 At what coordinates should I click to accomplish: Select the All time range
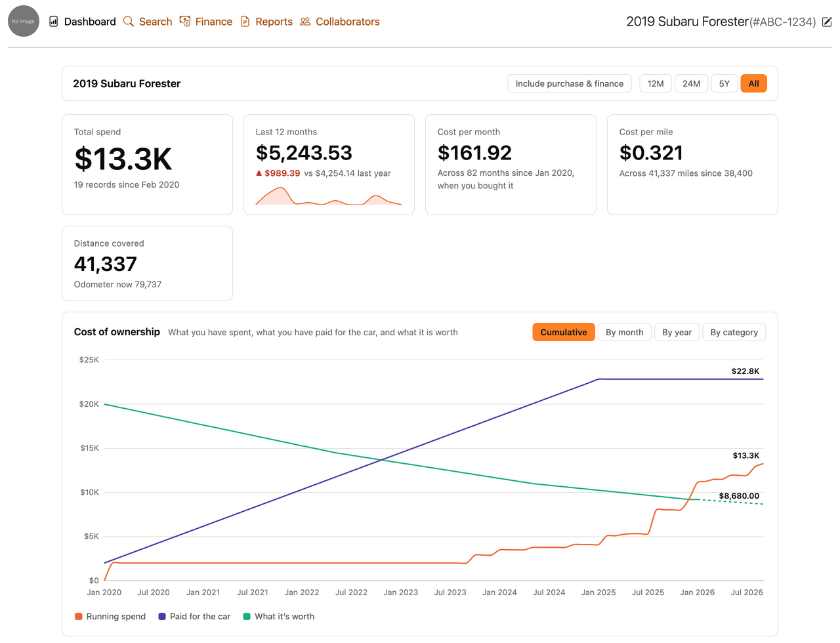click(x=754, y=83)
